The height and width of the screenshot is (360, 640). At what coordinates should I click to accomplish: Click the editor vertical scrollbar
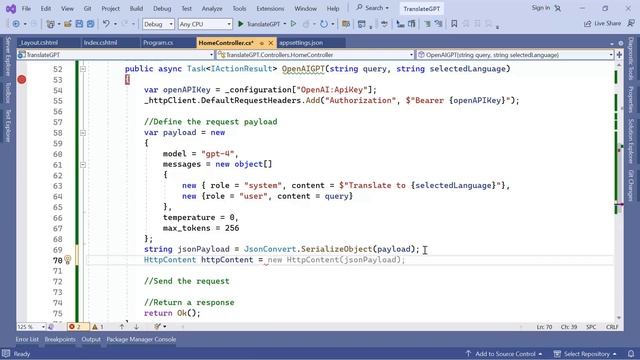click(x=619, y=191)
